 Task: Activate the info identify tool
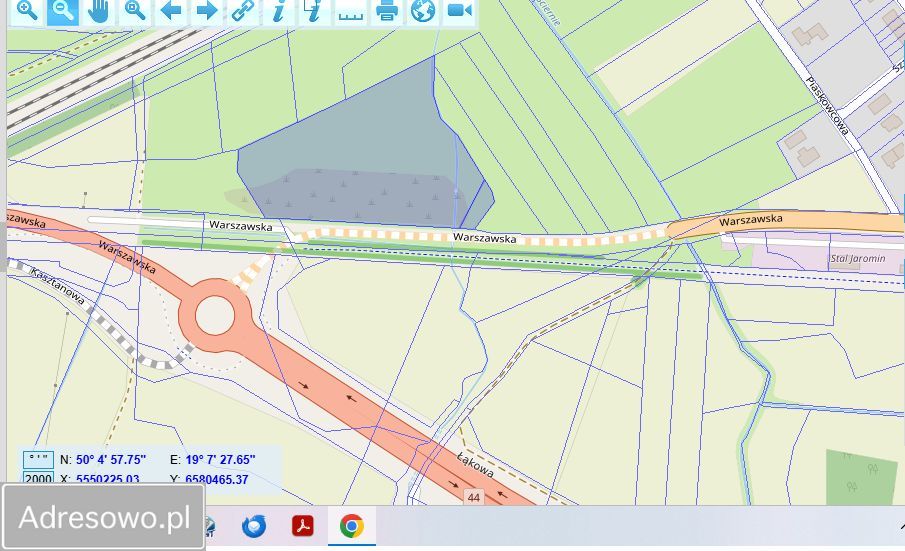click(279, 10)
